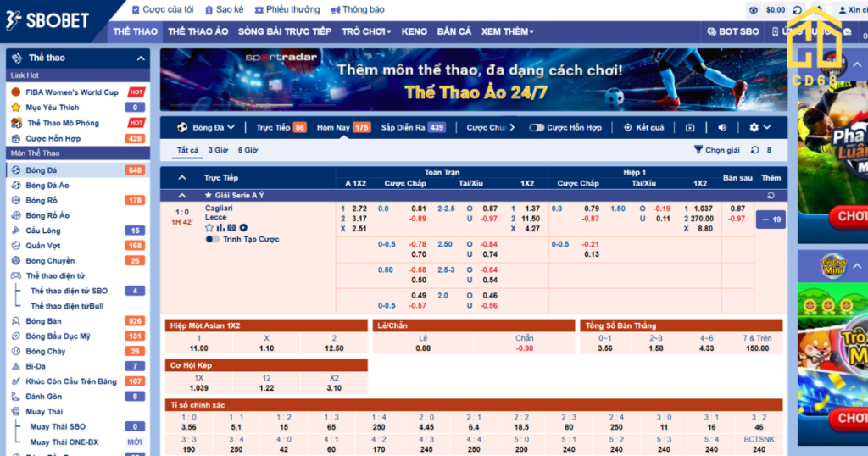
Task: Open the KENO tab
Action: click(x=414, y=31)
